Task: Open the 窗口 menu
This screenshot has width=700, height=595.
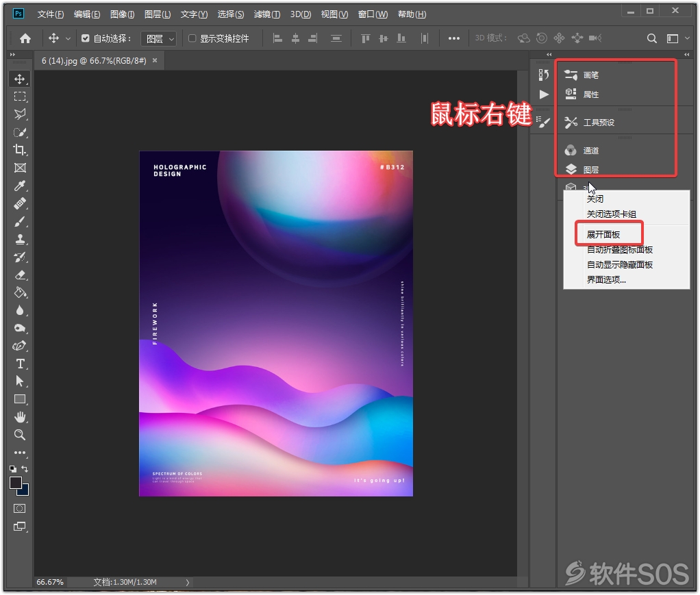Action: click(x=373, y=14)
